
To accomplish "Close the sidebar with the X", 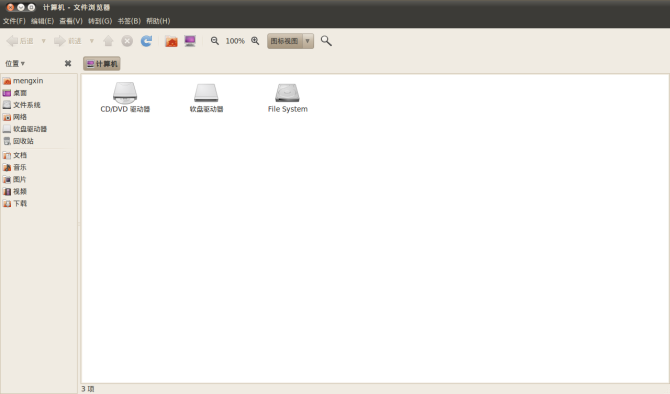I will (68, 63).
